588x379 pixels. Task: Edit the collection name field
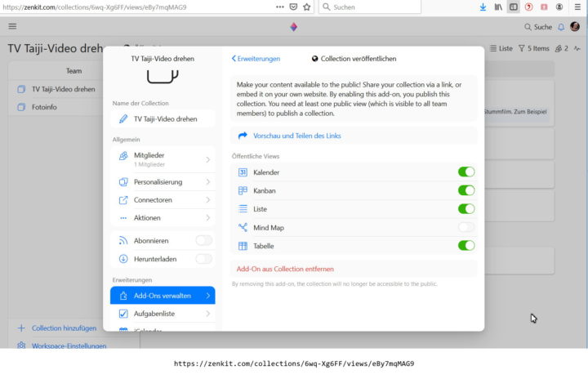tap(163, 119)
